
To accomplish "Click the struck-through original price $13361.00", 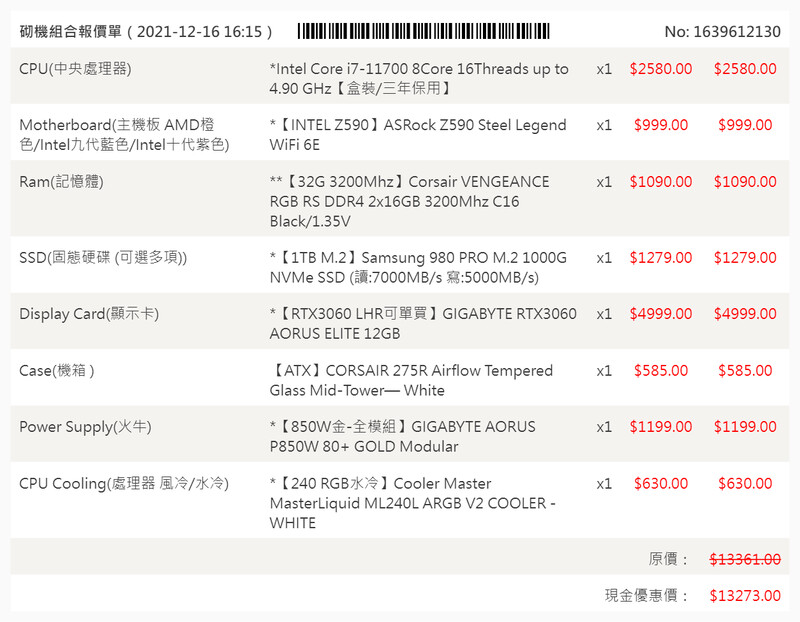I will pos(745,560).
